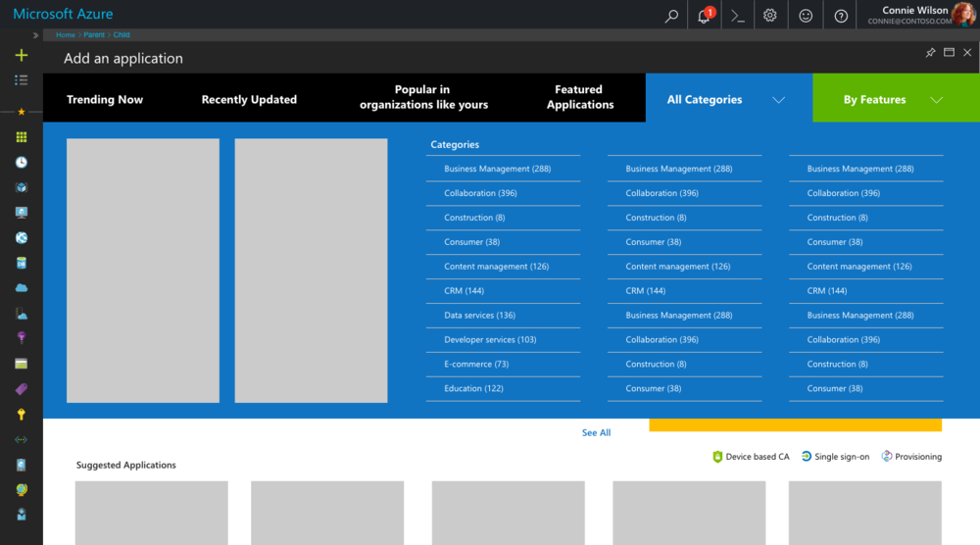The height and width of the screenshot is (545, 980).
Task: Open last Suggested Applications tile
Action: [865, 513]
